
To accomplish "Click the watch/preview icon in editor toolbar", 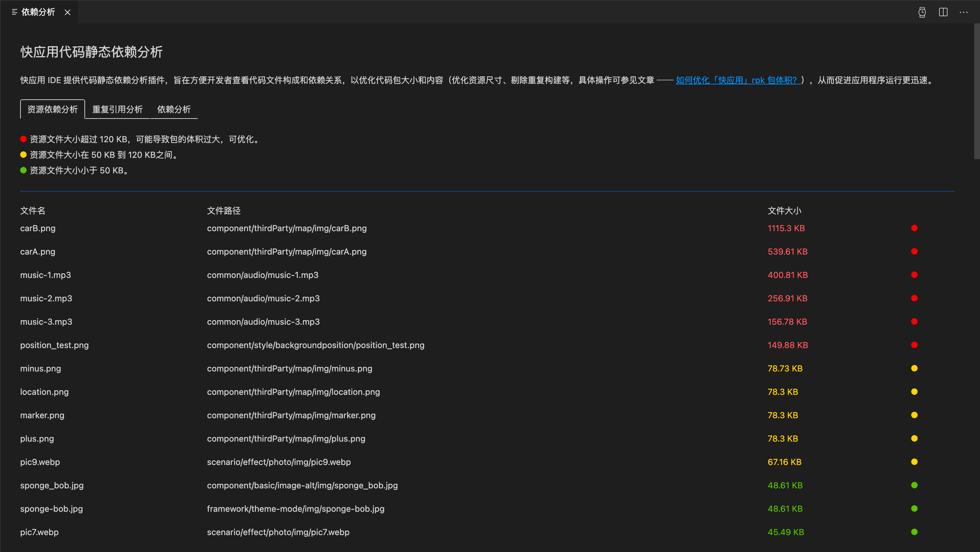I will click(922, 12).
